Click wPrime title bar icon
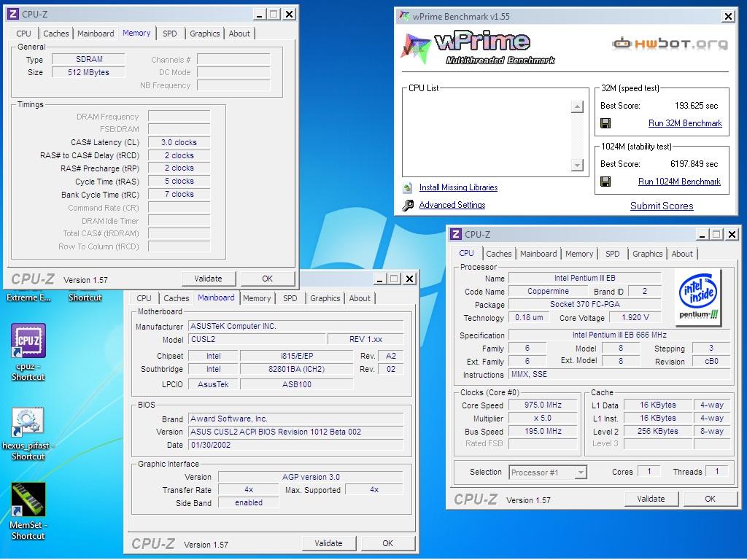The image size is (747, 560). click(x=404, y=16)
